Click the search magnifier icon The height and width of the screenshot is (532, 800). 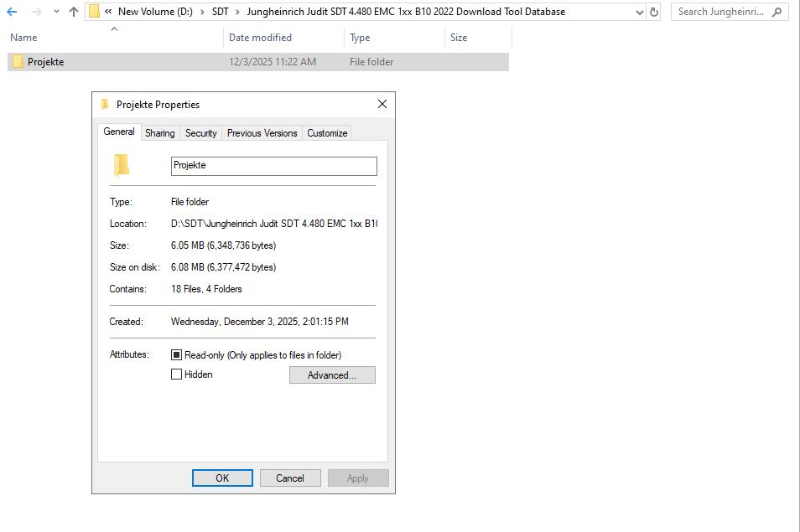coord(777,12)
